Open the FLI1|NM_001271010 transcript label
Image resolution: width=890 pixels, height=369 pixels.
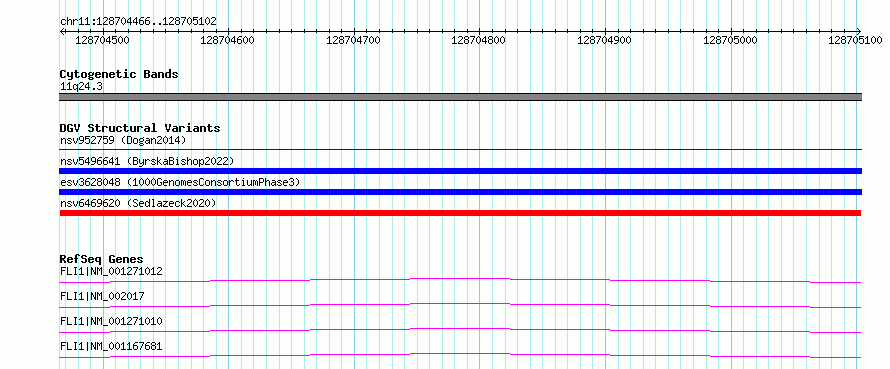coord(111,321)
